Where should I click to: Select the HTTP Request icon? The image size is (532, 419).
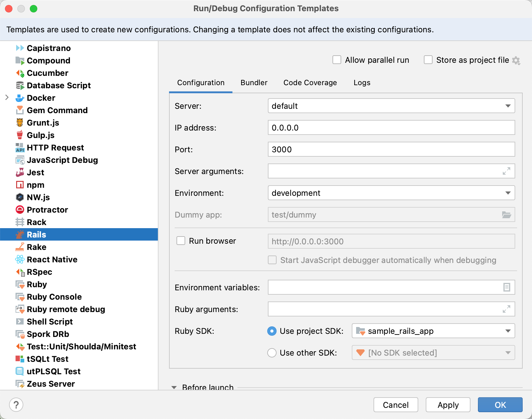20,147
